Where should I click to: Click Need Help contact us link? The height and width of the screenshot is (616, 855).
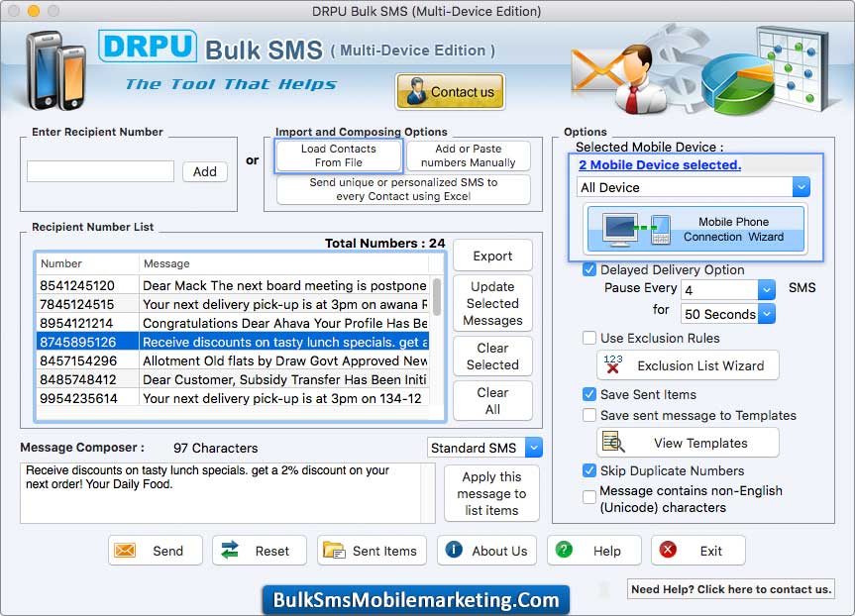tap(731, 588)
